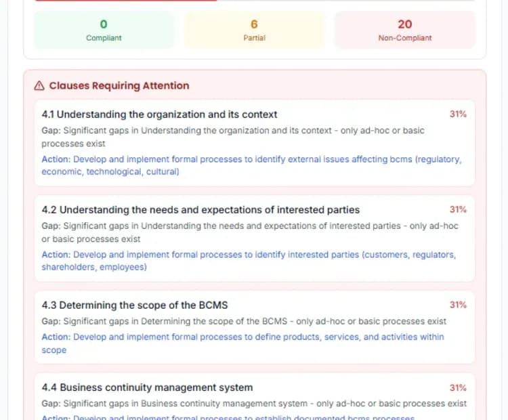Click the warning triangle icon beside Clauses Requiring Attention
The width and height of the screenshot is (508, 420).
coord(39,86)
